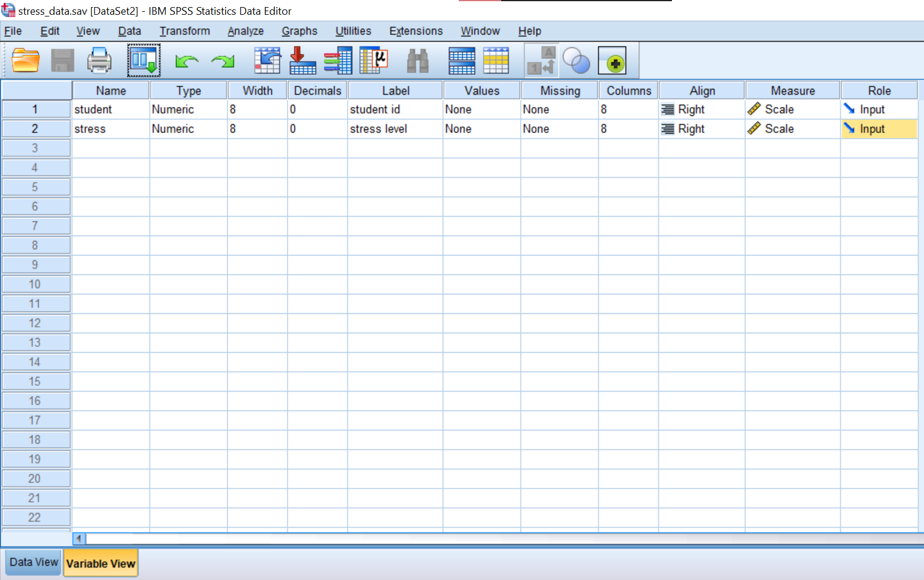Click the 'stress level' label cell
Viewport: 924px width, 580px height.
coord(395,129)
